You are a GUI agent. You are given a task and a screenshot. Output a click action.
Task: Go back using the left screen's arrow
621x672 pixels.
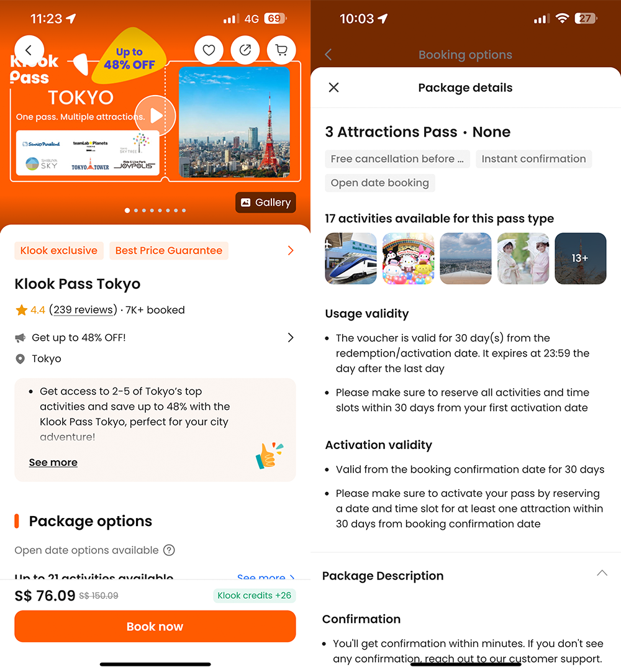[x=29, y=50]
